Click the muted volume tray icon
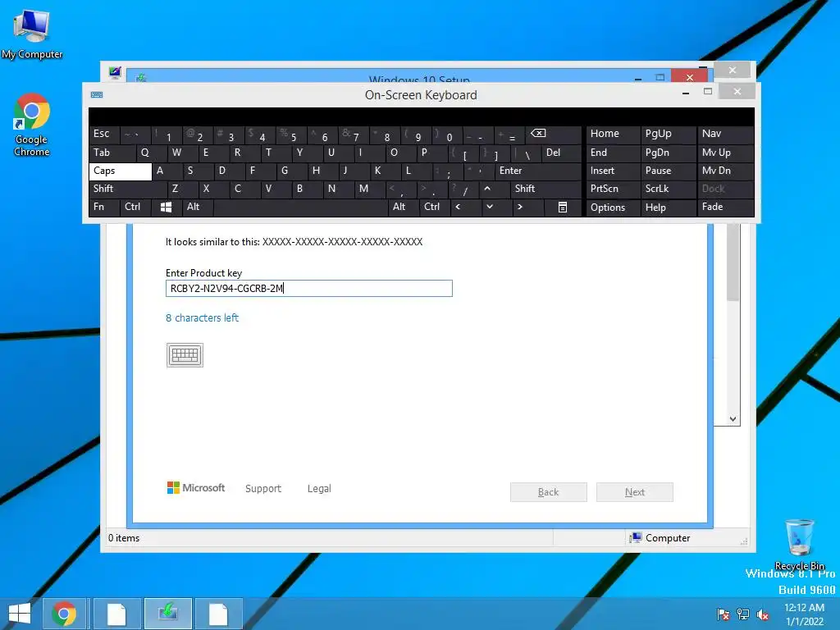The height and width of the screenshot is (630, 840). 763,614
